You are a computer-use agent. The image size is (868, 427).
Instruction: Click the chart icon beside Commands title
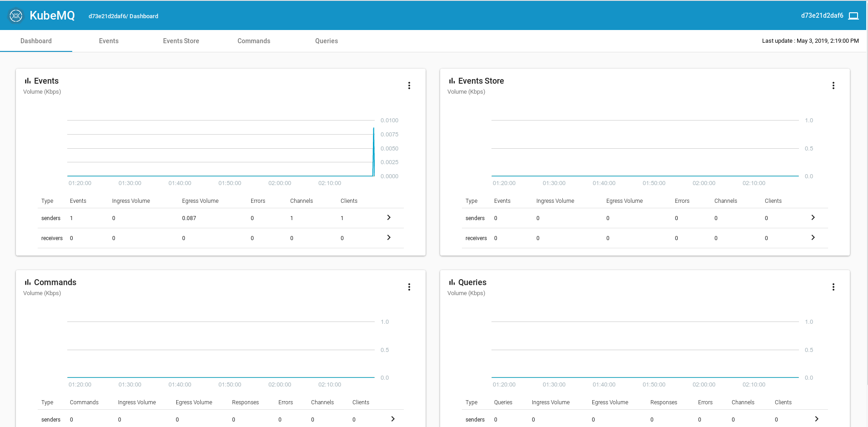tap(27, 282)
